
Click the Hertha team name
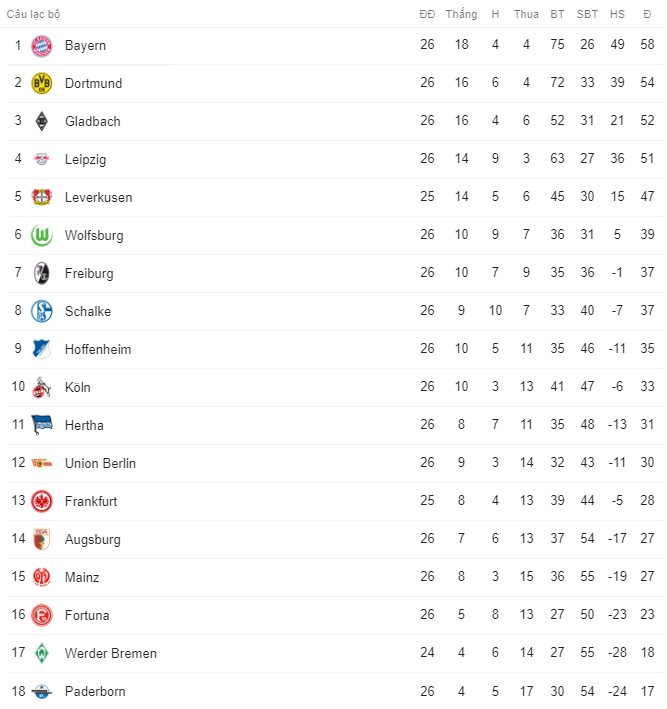[84, 426]
